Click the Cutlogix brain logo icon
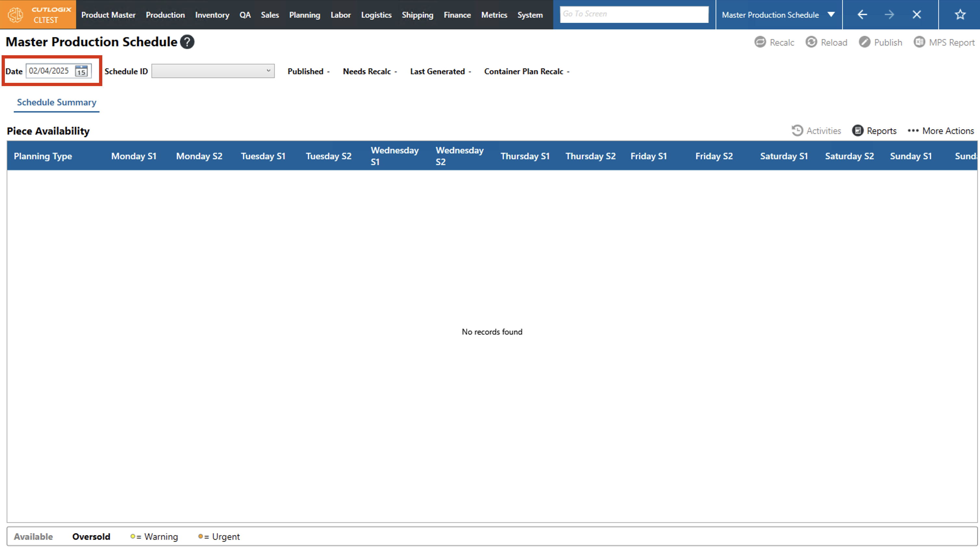This screenshot has width=980, height=549. tap(16, 15)
